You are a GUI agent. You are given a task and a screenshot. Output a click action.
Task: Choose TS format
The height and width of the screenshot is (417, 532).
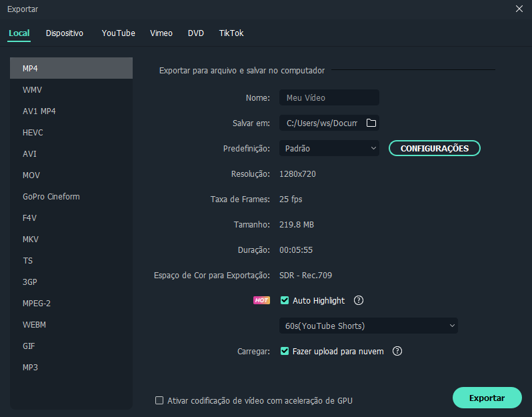coord(71,261)
